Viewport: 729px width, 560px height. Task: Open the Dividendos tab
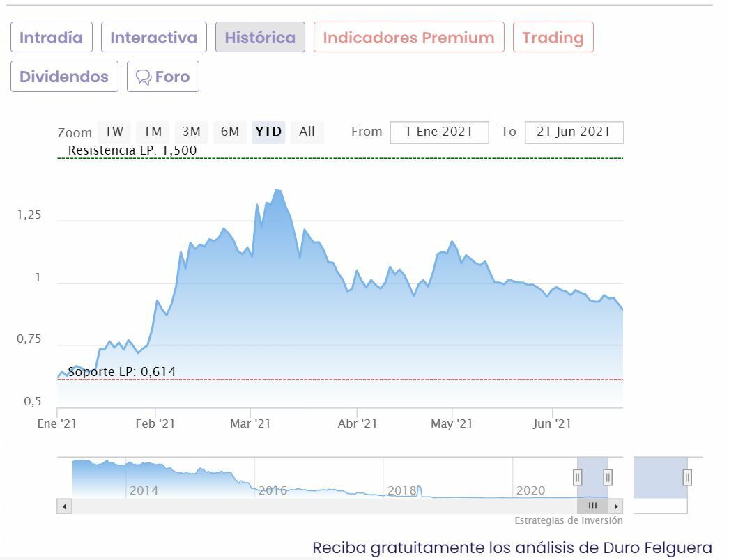click(x=64, y=77)
